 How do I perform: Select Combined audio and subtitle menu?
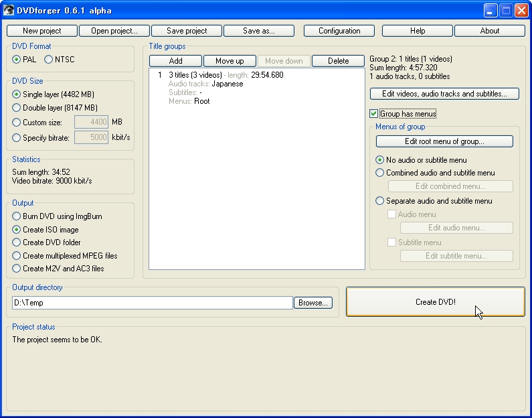coord(379,173)
